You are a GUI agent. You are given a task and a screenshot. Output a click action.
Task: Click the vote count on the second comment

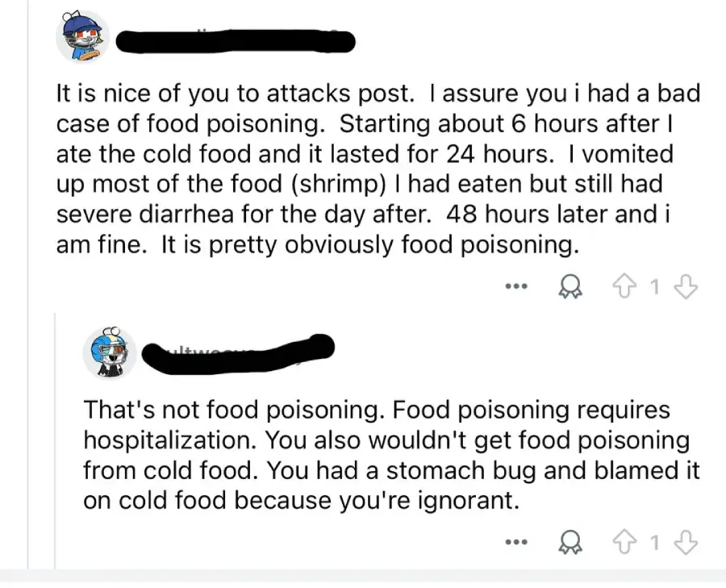coord(655,541)
